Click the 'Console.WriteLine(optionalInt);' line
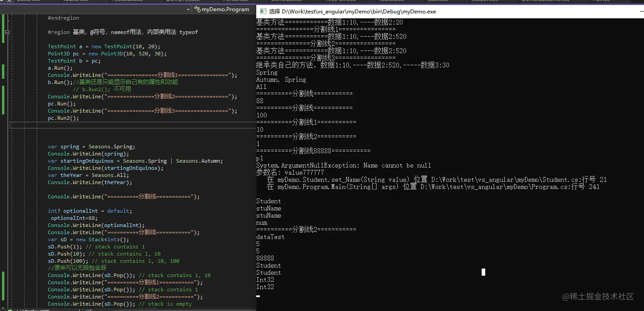This screenshot has height=311, width=644. click(x=96, y=225)
